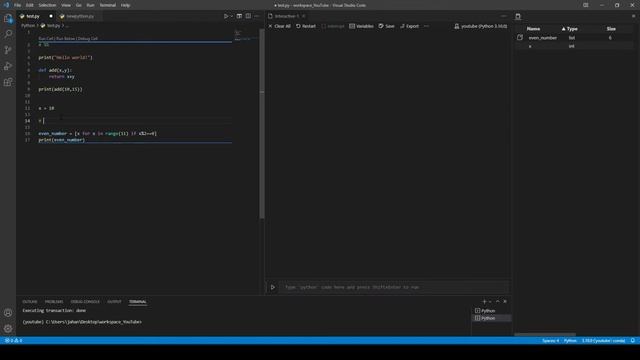Open the Outline panel tab
The image size is (640, 360).
click(30, 302)
